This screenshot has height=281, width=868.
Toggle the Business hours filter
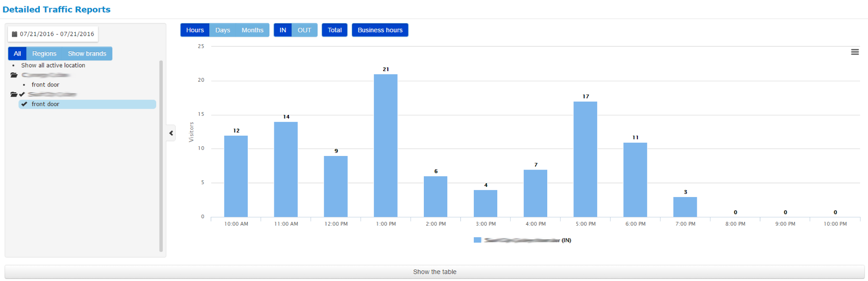(380, 30)
